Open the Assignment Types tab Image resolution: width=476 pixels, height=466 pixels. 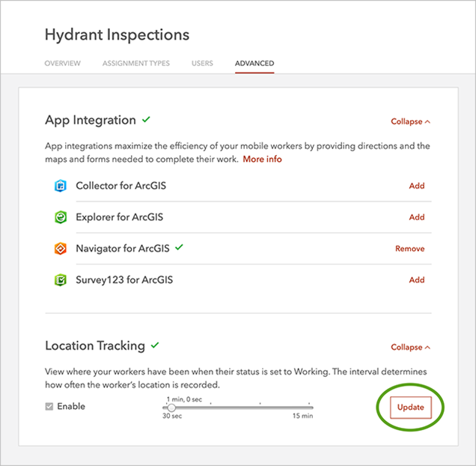[x=136, y=63]
